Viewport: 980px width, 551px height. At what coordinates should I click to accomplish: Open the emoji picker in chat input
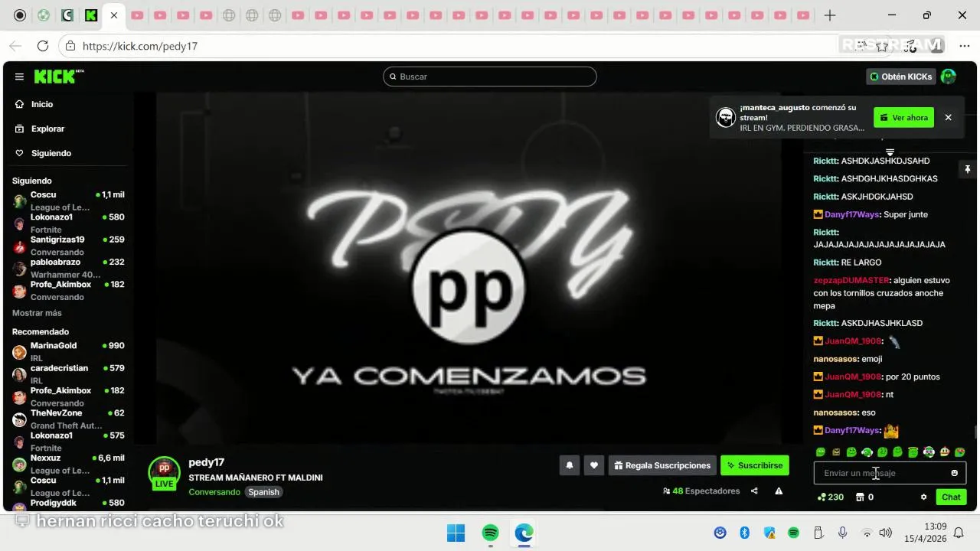coord(955,473)
